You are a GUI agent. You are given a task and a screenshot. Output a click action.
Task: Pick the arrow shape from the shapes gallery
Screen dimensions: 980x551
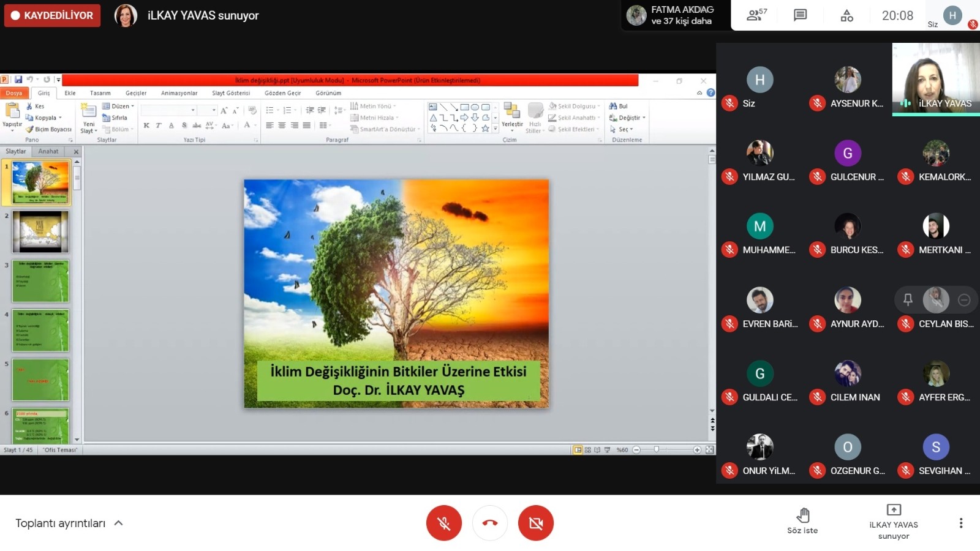point(464,118)
